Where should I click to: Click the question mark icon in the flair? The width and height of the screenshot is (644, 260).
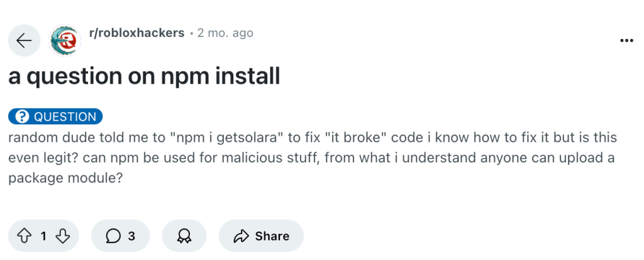pyautogui.click(x=23, y=117)
